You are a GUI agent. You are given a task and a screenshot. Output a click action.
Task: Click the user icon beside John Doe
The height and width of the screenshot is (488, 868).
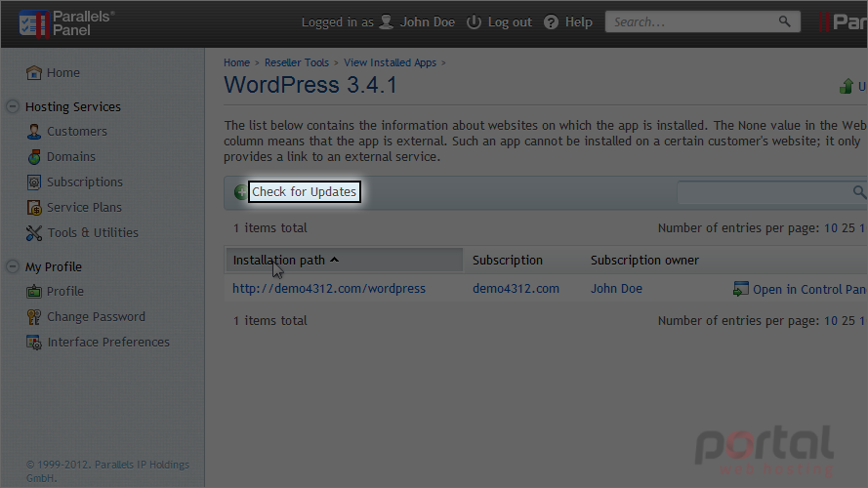tap(387, 22)
